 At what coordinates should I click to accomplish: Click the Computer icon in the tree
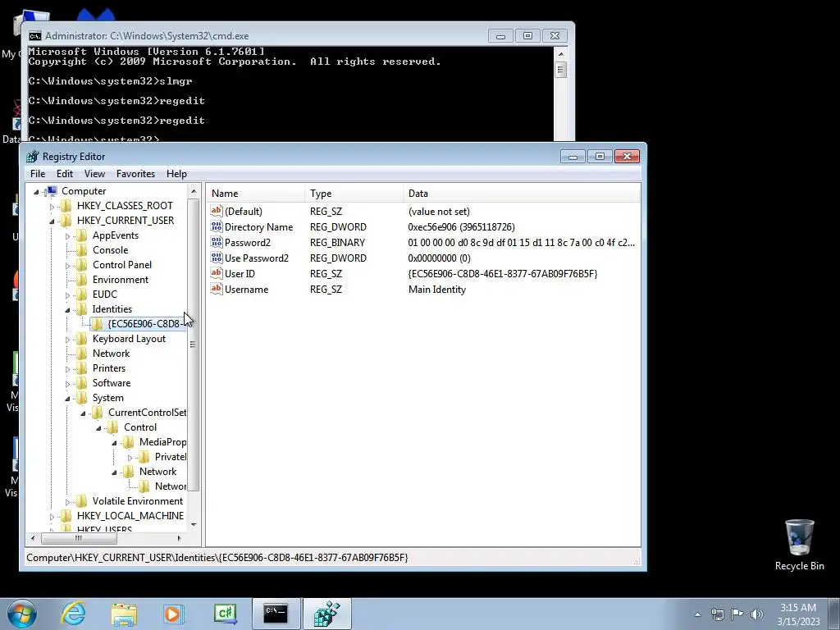52,190
